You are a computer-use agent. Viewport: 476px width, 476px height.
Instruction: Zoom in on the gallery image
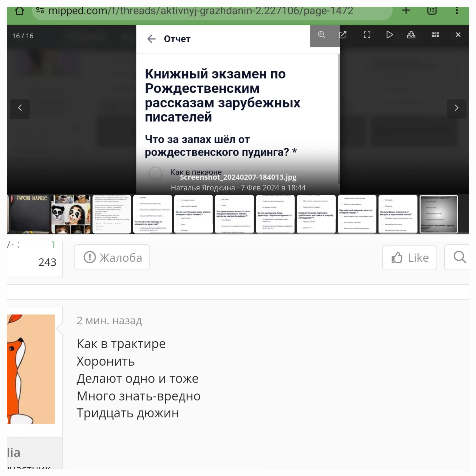pyautogui.click(x=321, y=35)
